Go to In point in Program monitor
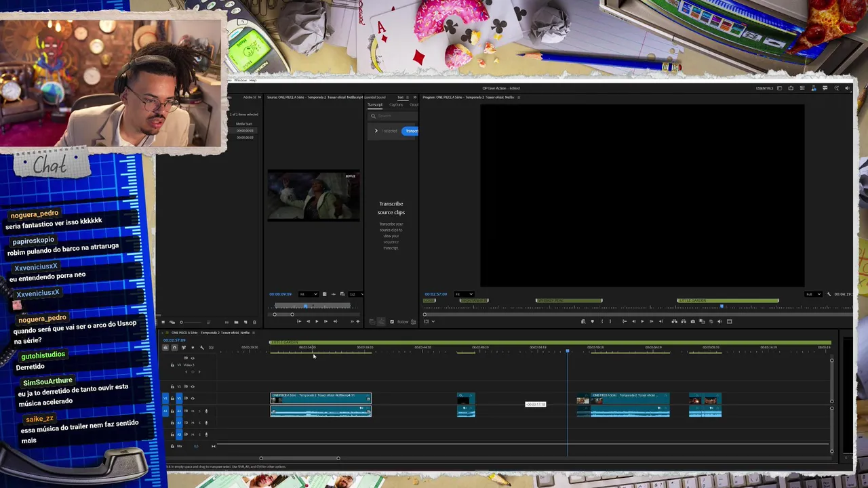This screenshot has width=868, height=488. pyautogui.click(x=625, y=321)
